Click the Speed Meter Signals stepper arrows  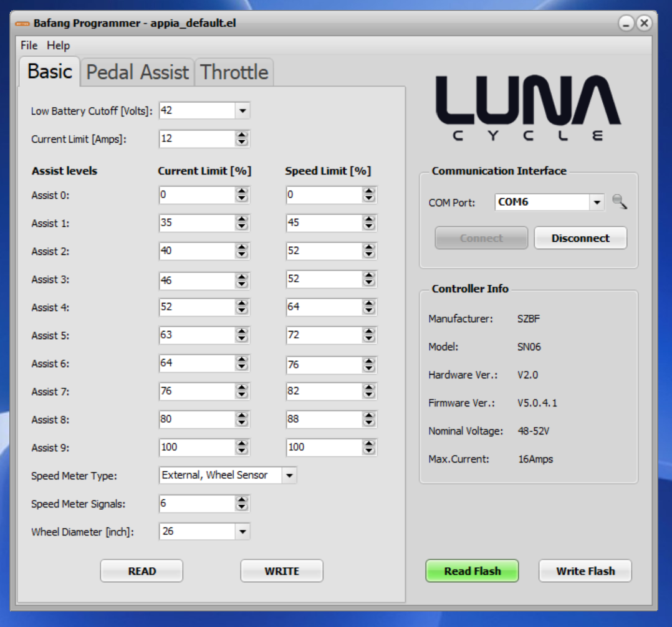[242, 504]
